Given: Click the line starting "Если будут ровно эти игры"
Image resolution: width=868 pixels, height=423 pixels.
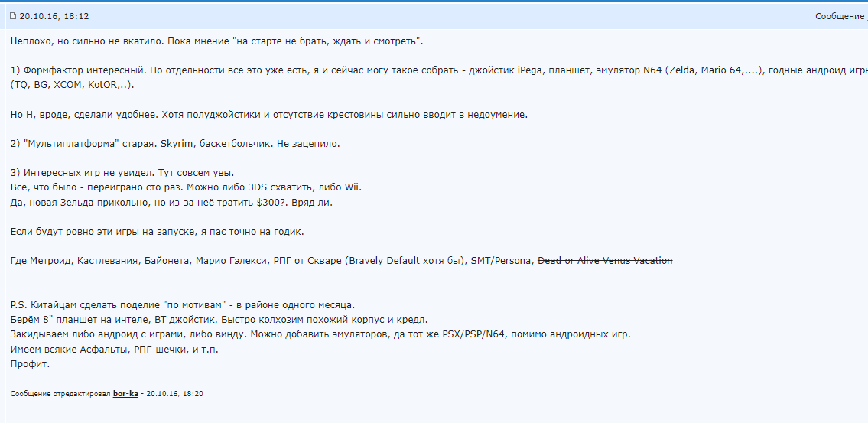Looking at the screenshot, I should click(158, 232).
